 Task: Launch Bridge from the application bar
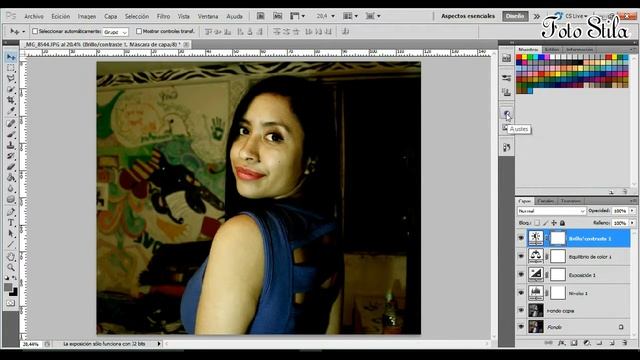(x=260, y=16)
